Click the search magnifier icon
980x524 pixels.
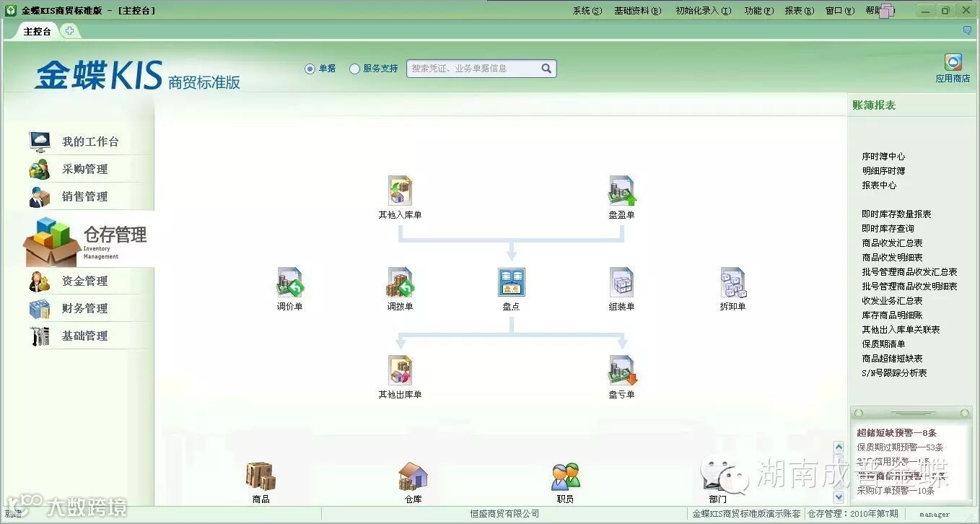pos(546,69)
